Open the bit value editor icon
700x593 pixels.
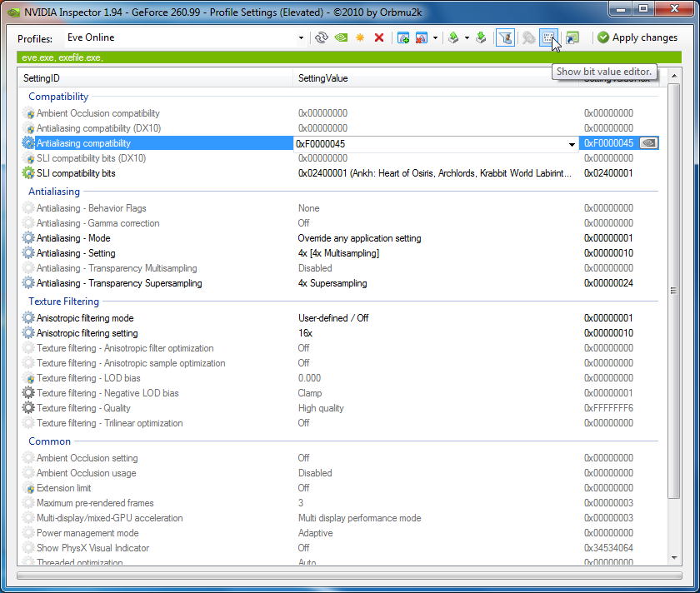tap(548, 37)
